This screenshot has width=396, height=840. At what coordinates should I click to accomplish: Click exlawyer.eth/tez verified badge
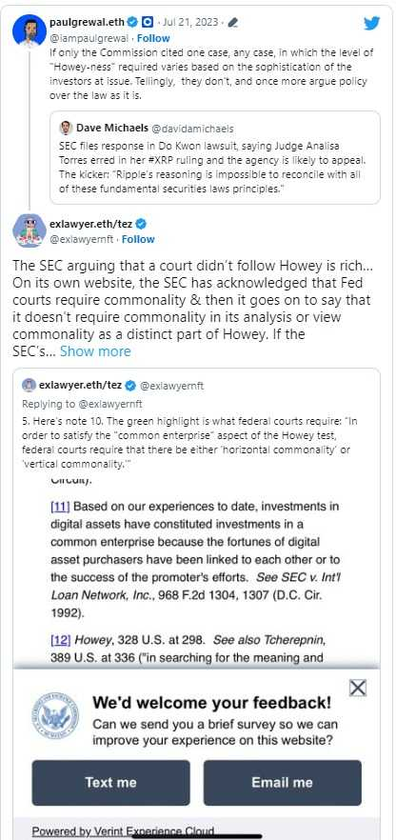coord(141,223)
